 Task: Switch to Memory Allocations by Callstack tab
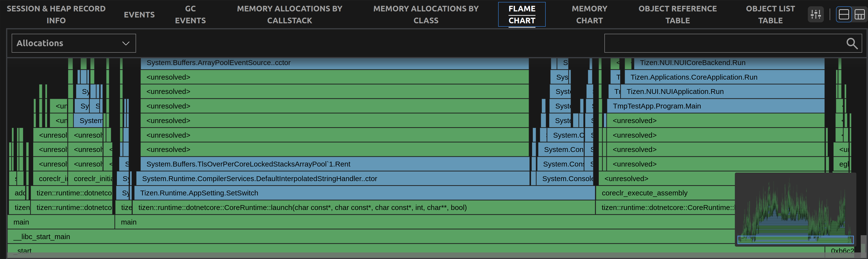[289, 14]
